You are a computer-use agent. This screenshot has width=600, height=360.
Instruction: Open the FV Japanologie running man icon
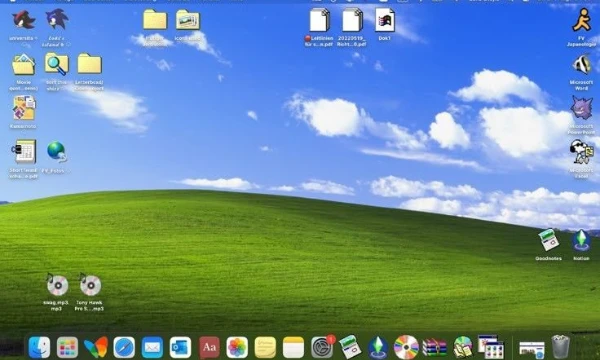click(x=581, y=20)
